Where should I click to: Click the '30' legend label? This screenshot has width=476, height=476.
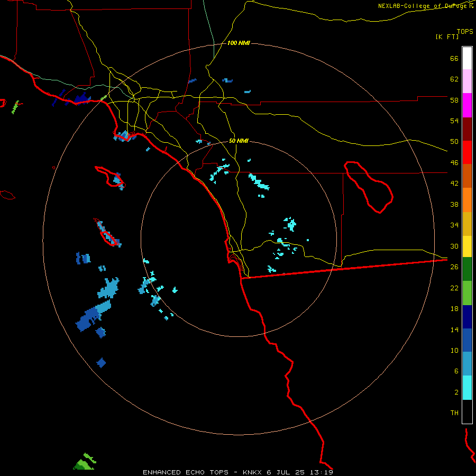pos(454,246)
